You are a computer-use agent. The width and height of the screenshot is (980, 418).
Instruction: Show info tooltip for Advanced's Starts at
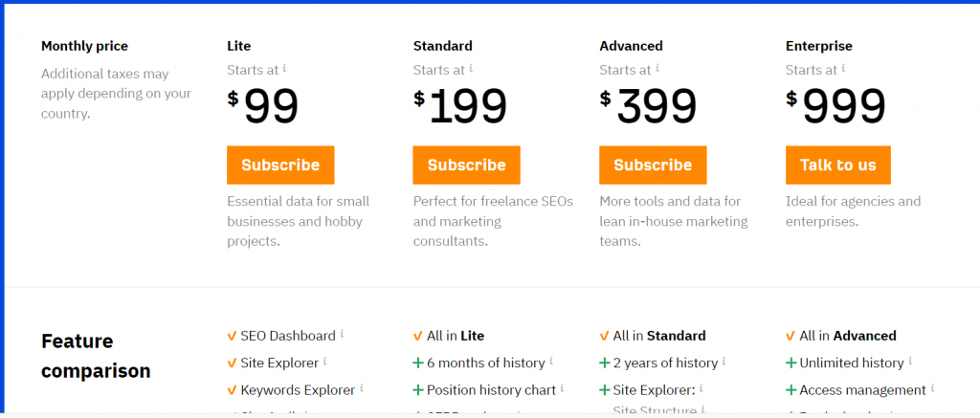pos(657,69)
